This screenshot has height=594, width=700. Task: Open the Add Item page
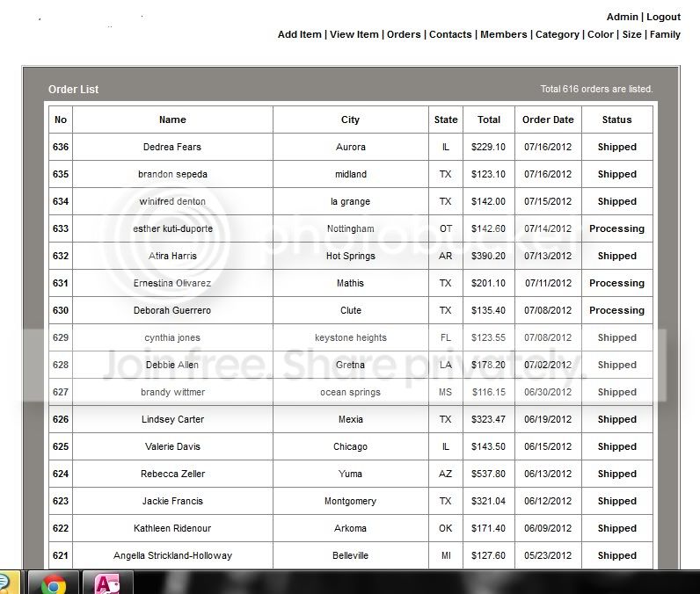(300, 34)
